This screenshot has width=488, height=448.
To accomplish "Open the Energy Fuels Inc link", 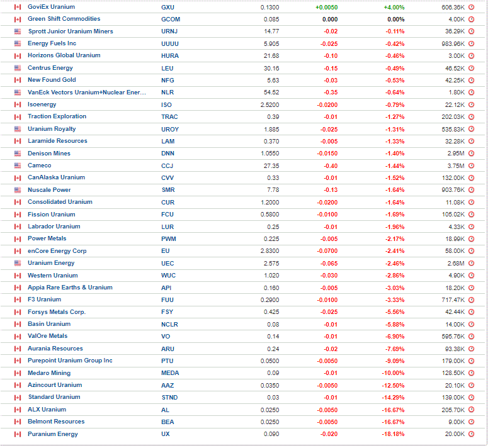I will tap(52, 43).
